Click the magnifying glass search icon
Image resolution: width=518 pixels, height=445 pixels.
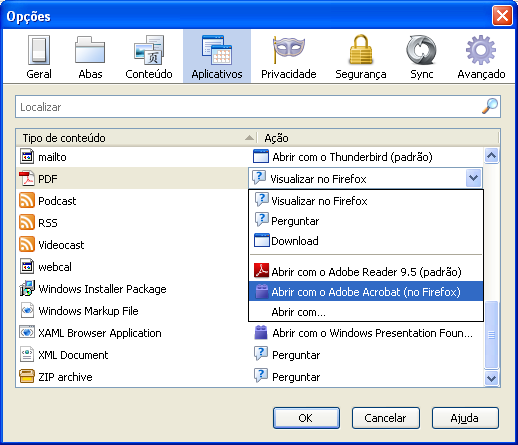[x=490, y=106]
